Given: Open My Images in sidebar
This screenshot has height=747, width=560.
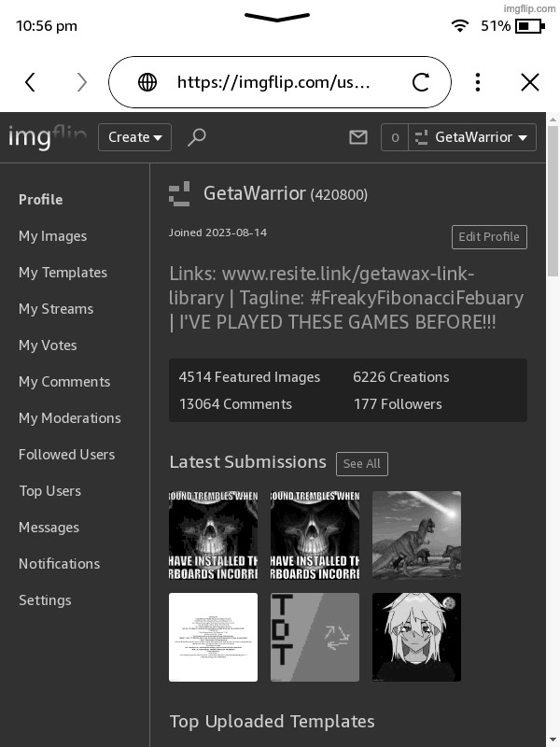Looking at the screenshot, I should [52, 236].
